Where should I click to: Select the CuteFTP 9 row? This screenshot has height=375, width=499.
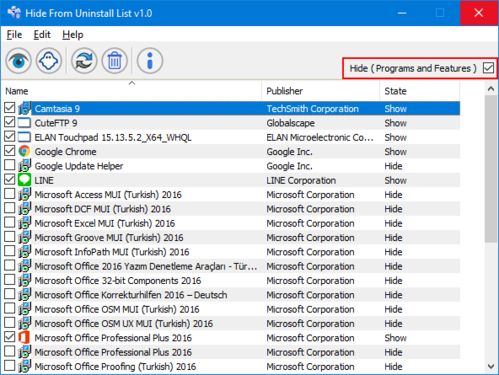click(232, 123)
